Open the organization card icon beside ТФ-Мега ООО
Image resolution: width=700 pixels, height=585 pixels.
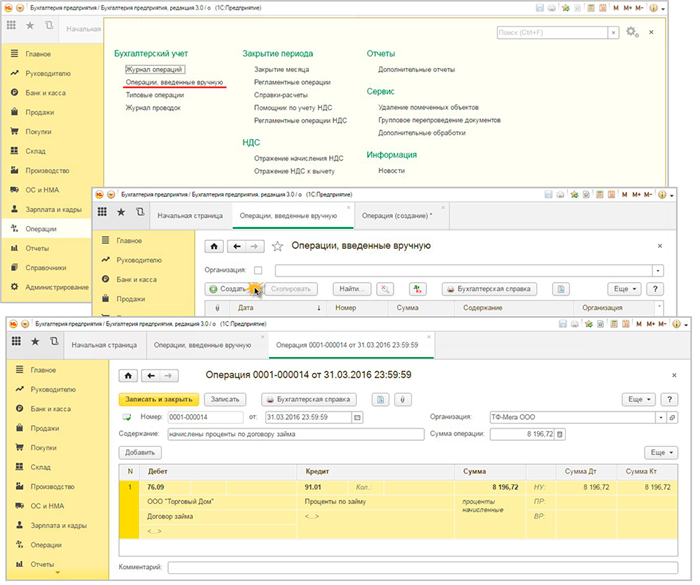672,418
